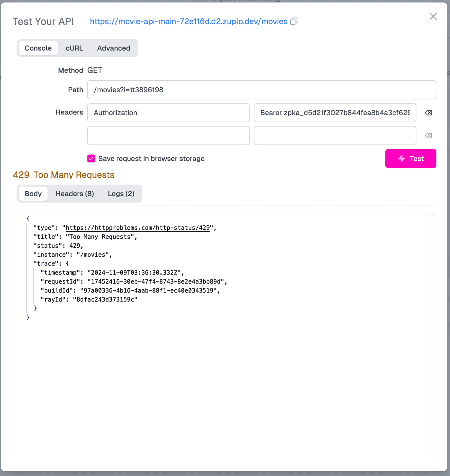Open the movie-api zuplo.dev URL link

pyautogui.click(x=189, y=21)
